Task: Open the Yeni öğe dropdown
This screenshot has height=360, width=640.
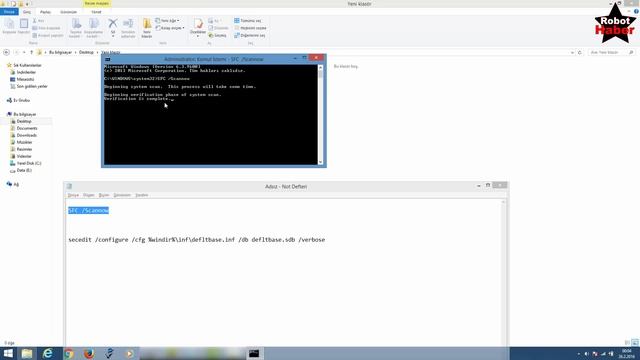Action: (x=167, y=20)
